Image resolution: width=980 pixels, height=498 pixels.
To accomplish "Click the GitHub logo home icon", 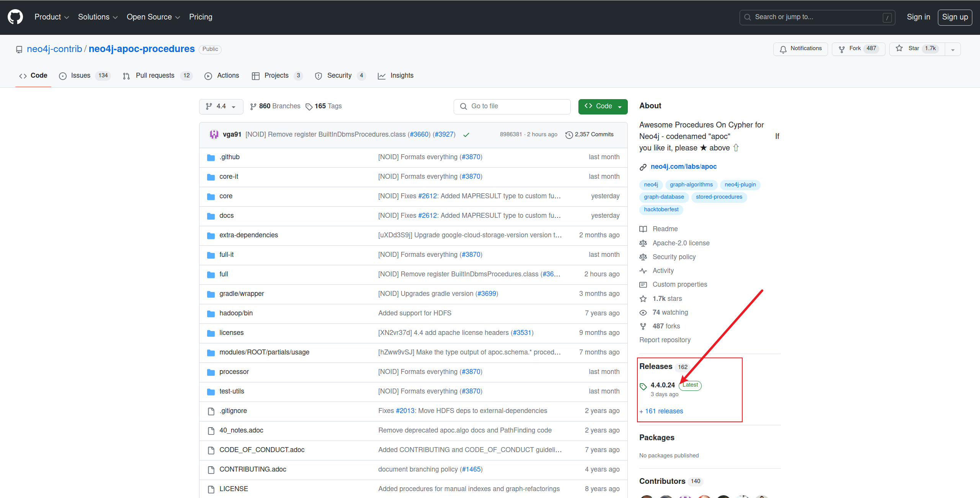I will (15, 17).
